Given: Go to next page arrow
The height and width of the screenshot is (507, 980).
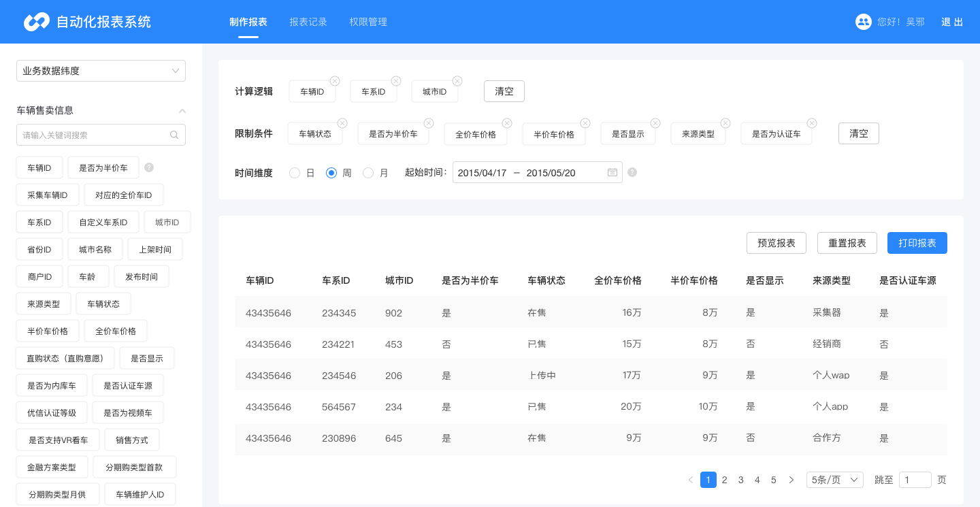Looking at the screenshot, I should click(791, 480).
